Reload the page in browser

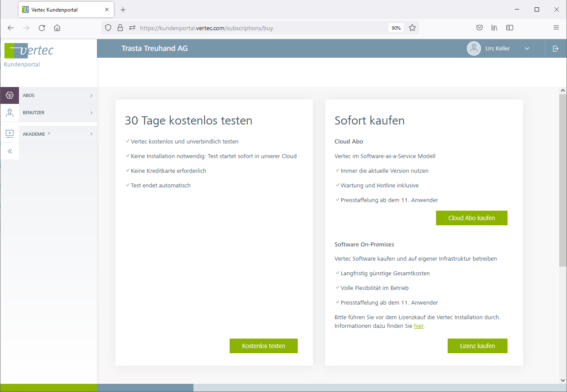pos(42,28)
